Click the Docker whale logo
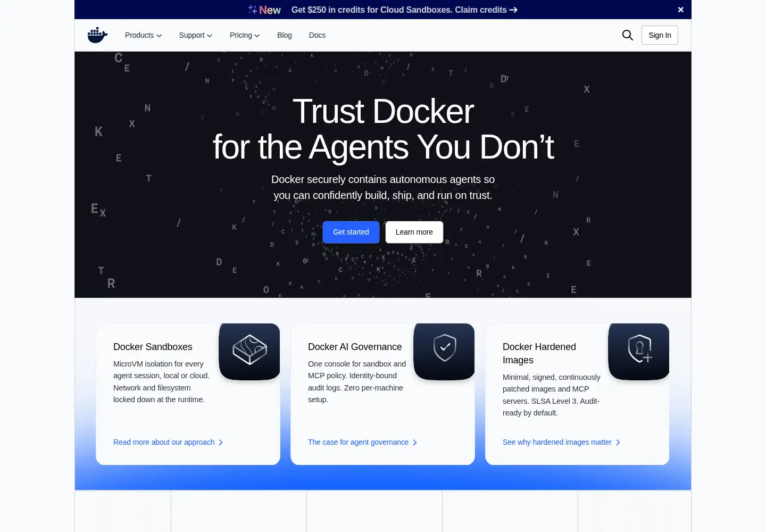766x532 pixels. point(98,35)
